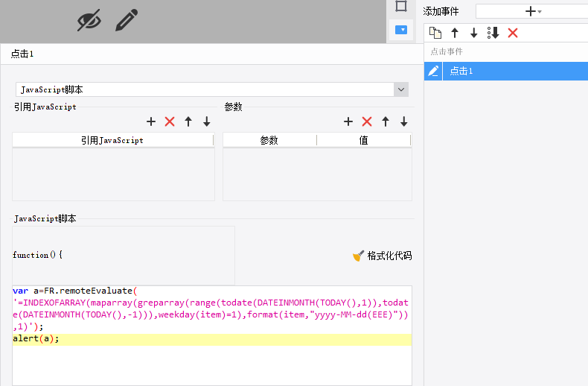The width and height of the screenshot is (588, 386).
Task: Add a new parameter with plus icon
Action: pos(348,121)
